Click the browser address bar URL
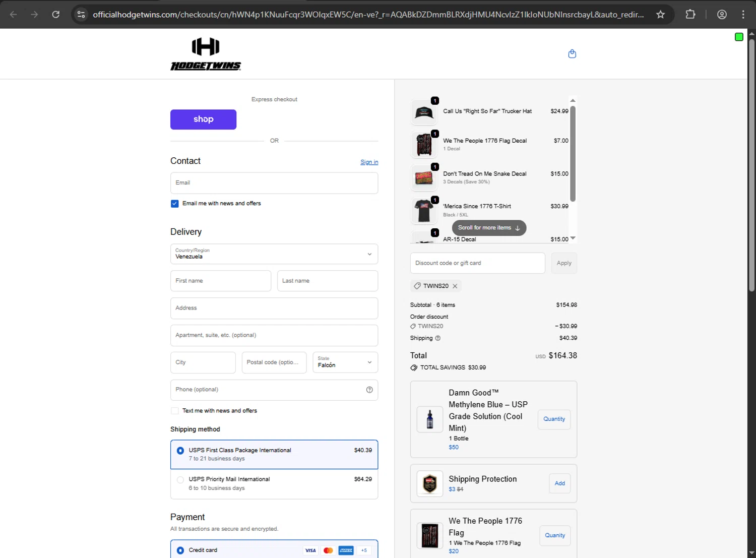 [x=368, y=14]
